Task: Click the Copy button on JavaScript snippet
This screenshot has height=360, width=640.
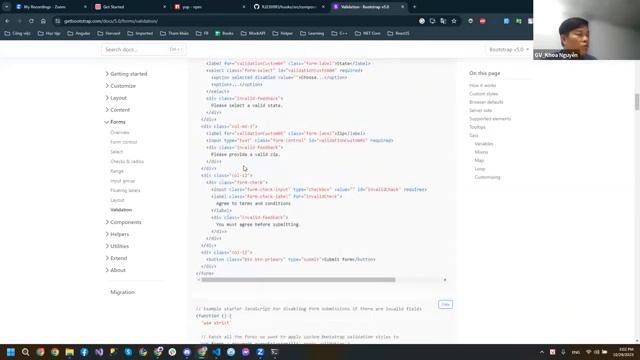Action: [x=445, y=304]
